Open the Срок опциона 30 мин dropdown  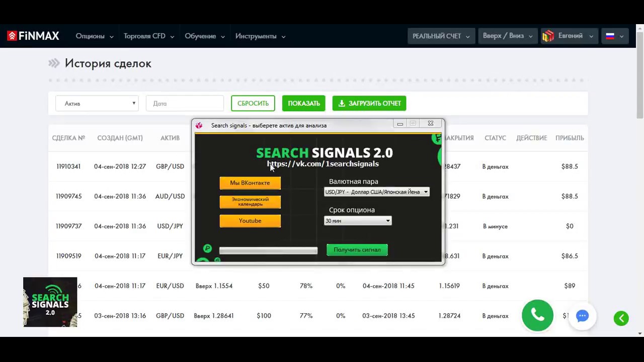click(x=358, y=221)
